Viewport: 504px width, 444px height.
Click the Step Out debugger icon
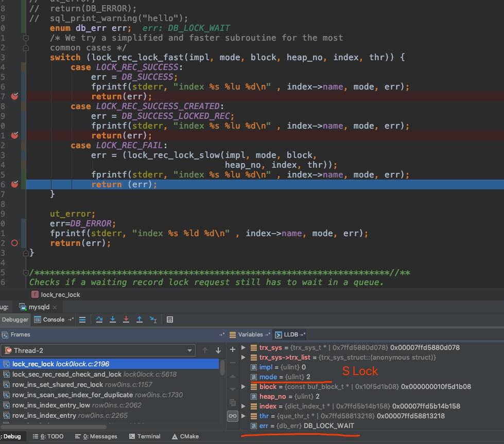pos(140,319)
